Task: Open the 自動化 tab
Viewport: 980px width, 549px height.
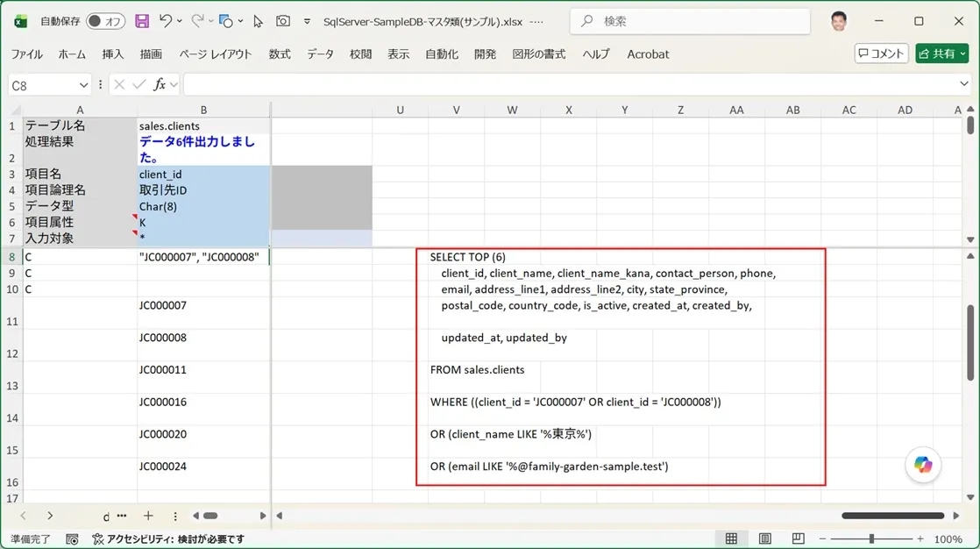Action: [x=441, y=54]
